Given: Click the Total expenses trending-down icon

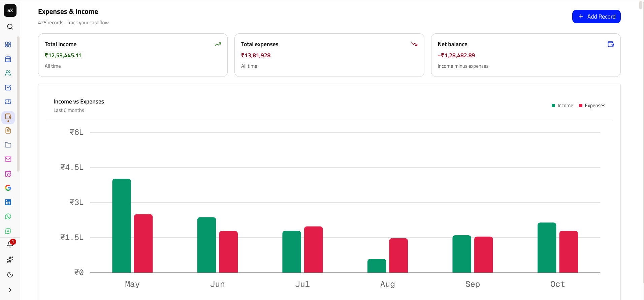Looking at the screenshot, I should (x=414, y=44).
